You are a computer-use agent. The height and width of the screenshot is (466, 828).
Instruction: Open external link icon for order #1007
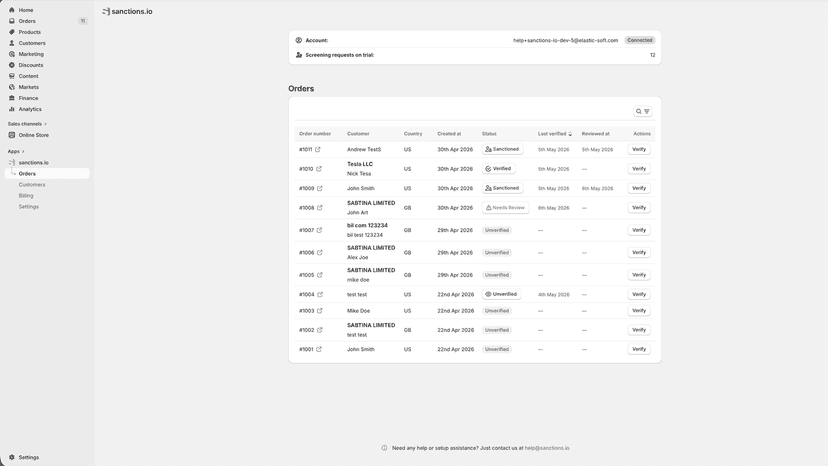click(x=319, y=230)
